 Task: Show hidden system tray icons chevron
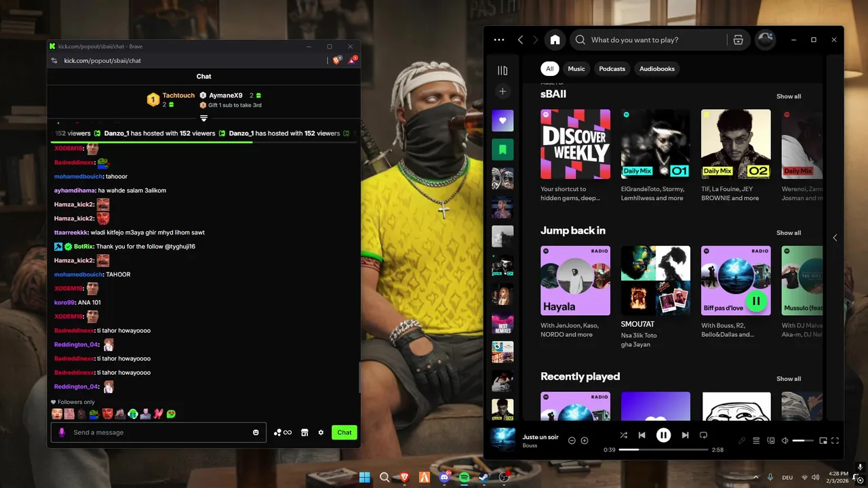coord(755,477)
